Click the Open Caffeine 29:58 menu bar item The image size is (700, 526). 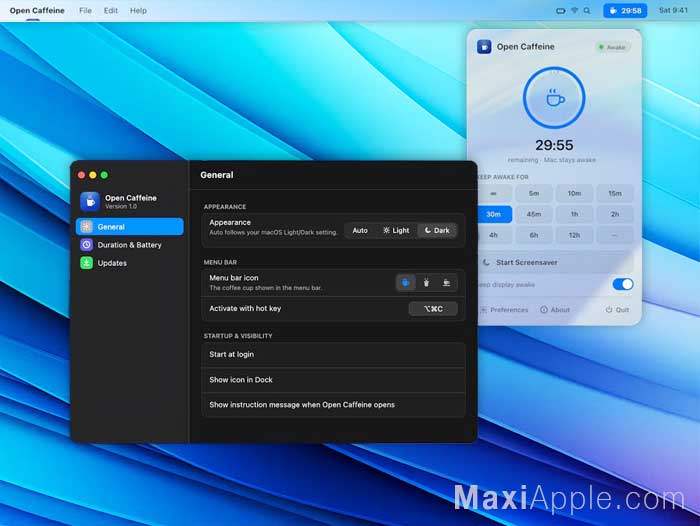tap(625, 10)
